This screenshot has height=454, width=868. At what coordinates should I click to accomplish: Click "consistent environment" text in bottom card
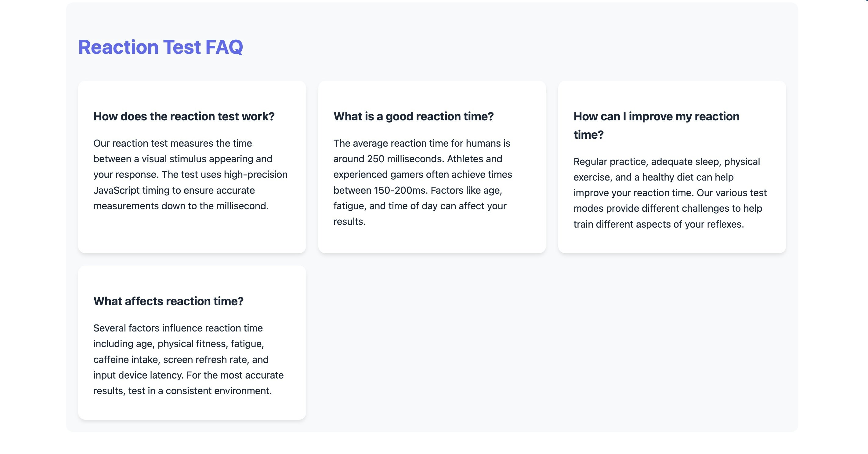(218, 391)
